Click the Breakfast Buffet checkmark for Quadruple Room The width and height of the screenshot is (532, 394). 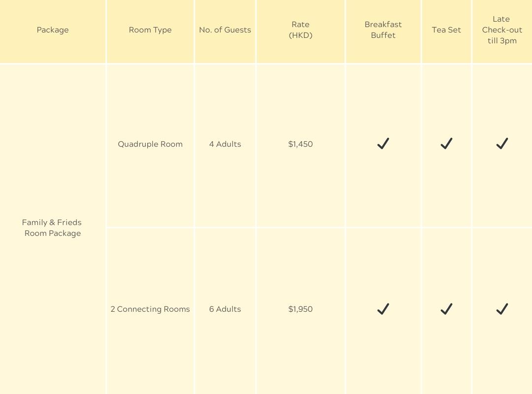click(383, 144)
